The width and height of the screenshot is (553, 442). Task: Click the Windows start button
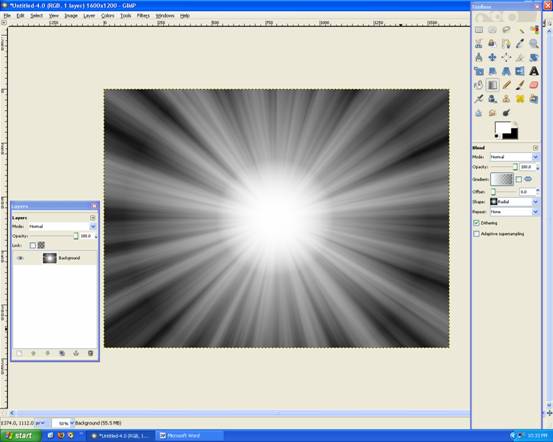(20, 436)
